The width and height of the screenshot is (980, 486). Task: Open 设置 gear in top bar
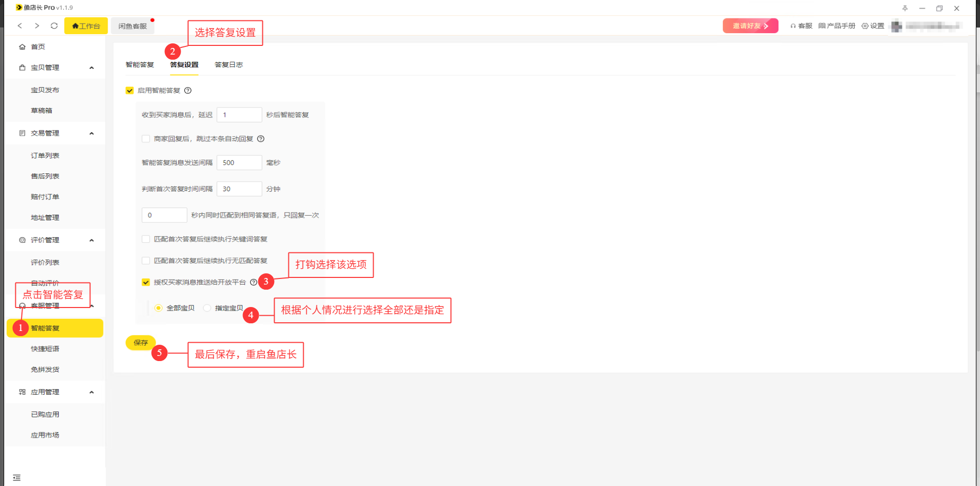pos(873,26)
